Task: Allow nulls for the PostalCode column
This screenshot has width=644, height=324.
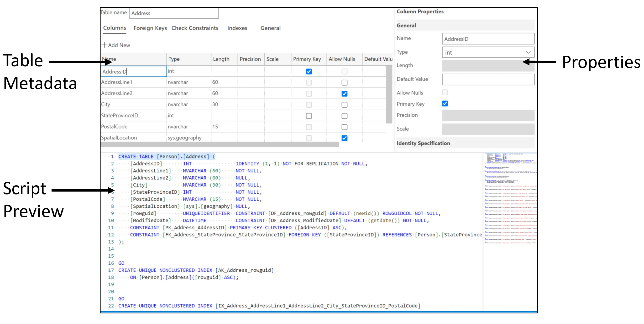Action: tap(344, 127)
